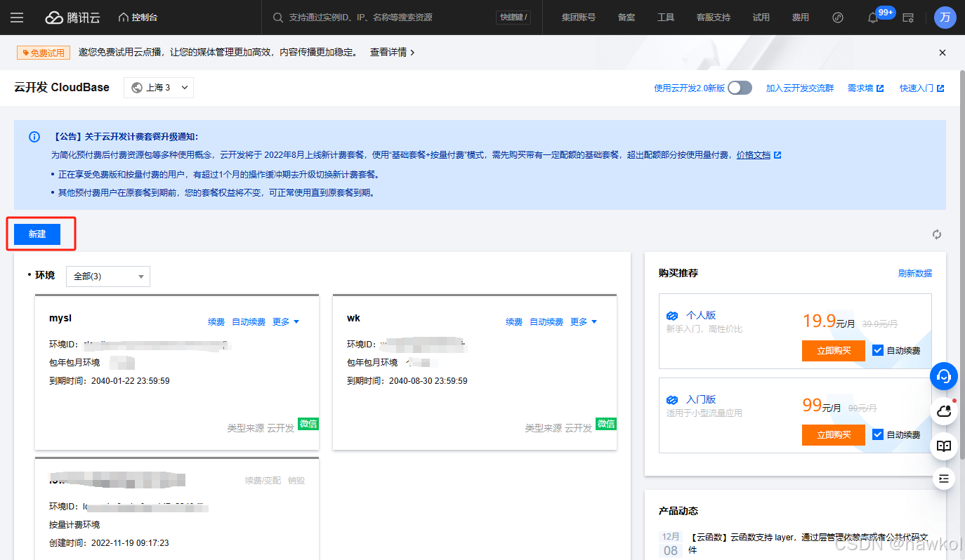965x560 pixels.
Task: Uncheck 自动续费 for 个人版 plan
Action: pos(878,350)
